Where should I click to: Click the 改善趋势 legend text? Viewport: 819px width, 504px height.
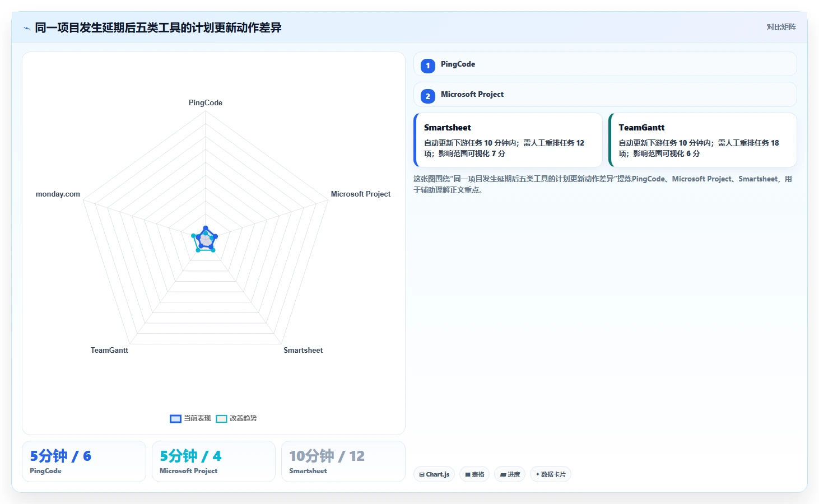tap(243, 418)
